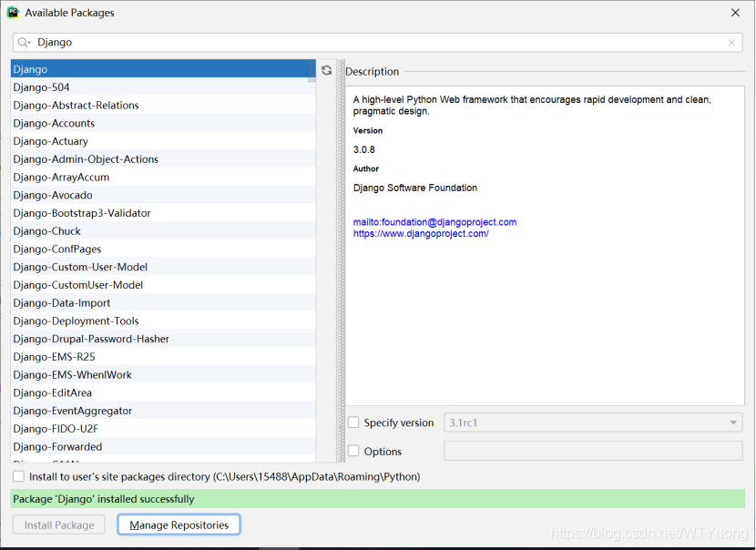Enable the Options checkbox

tap(353, 451)
